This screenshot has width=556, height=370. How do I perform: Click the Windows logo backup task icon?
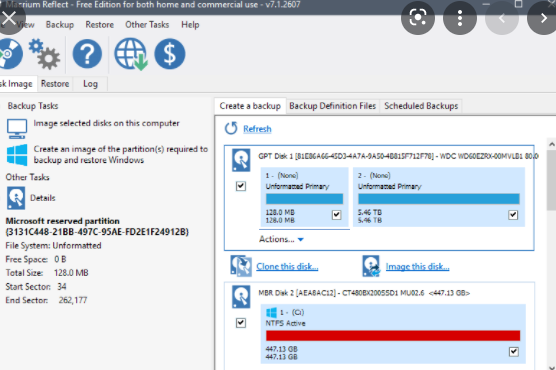pos(17,155)
